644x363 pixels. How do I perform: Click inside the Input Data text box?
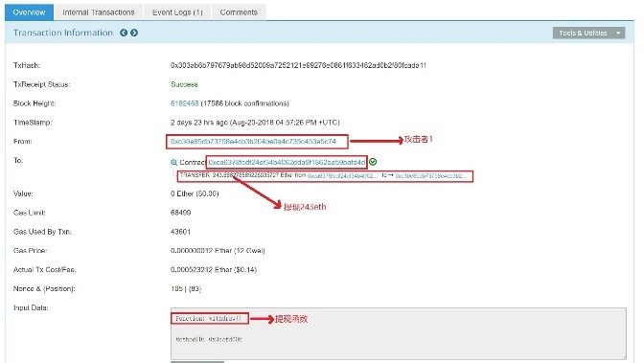pyautogui.click(x=399, y=333)
